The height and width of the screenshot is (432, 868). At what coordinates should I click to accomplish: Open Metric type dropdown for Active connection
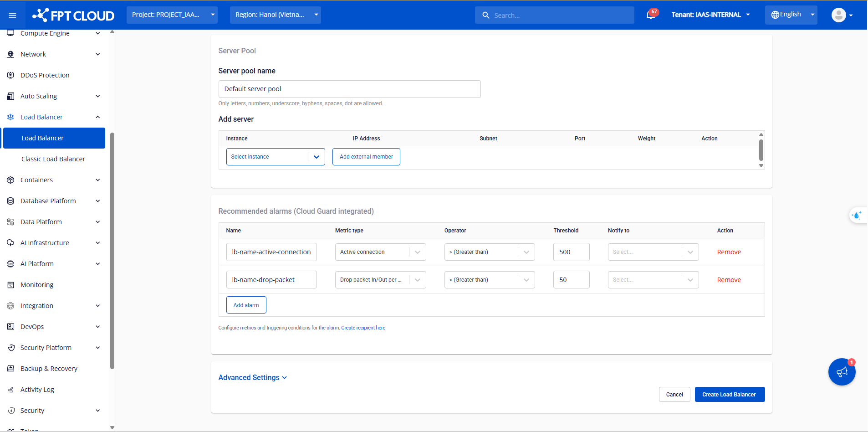click(380, 252)
